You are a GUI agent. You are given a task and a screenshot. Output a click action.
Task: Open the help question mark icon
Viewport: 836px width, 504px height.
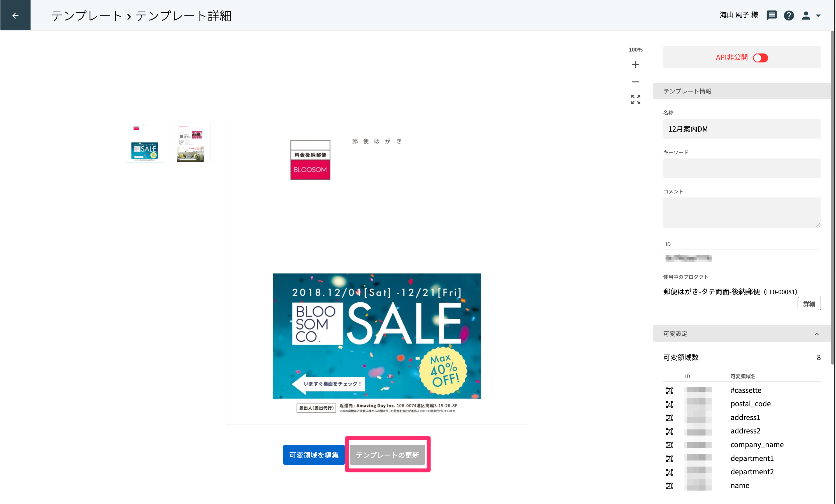[x=789, y=16]
